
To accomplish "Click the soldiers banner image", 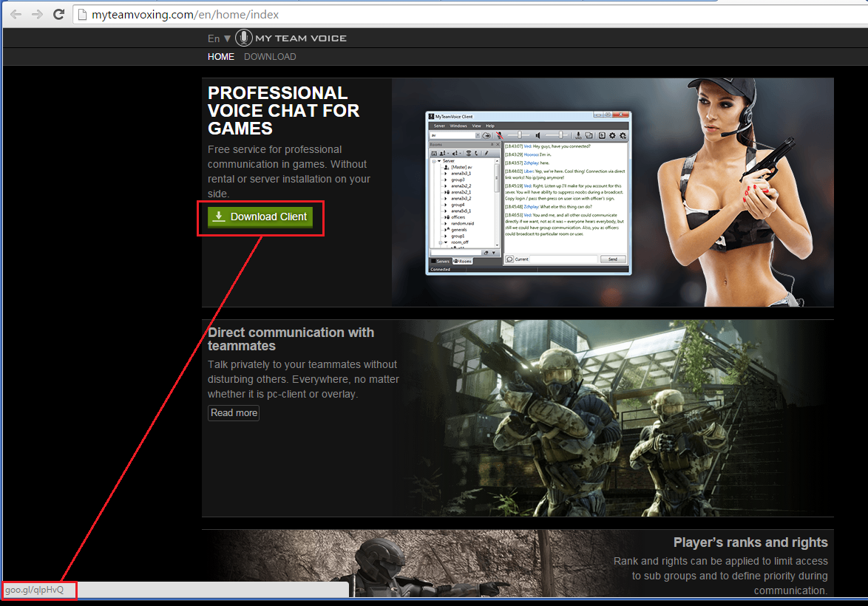I will click(614, 418).
